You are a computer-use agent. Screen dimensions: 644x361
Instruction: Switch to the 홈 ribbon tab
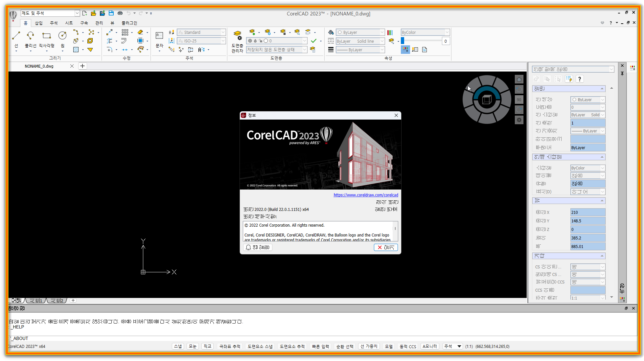[26, 23]
